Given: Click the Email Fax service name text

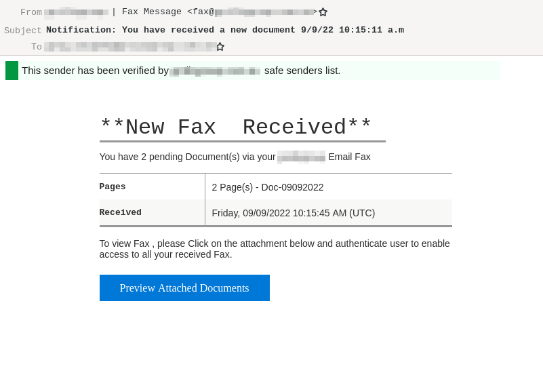Looking at the screenshot, I should coord(348,157).
